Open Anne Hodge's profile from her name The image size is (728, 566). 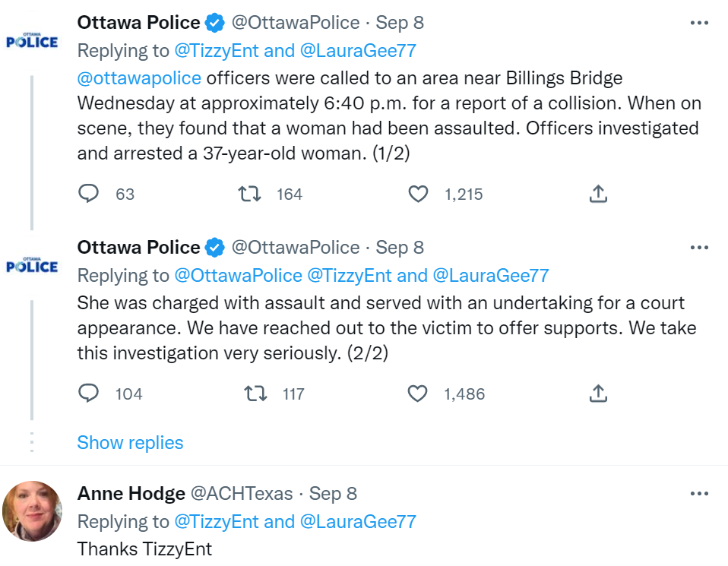tap(131, 494)
